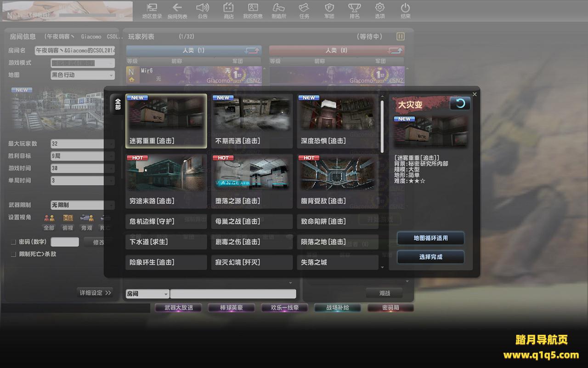The image size is (588, 368).
Task: Go back to 房间列表 room list
Action: 177,11
